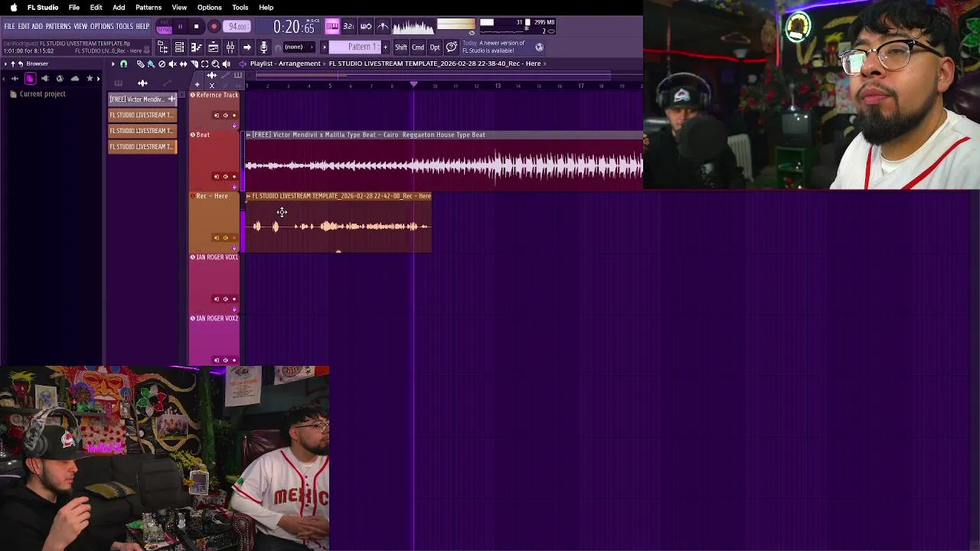Show the plugin database browser tab icon

[x=44, y=78]
